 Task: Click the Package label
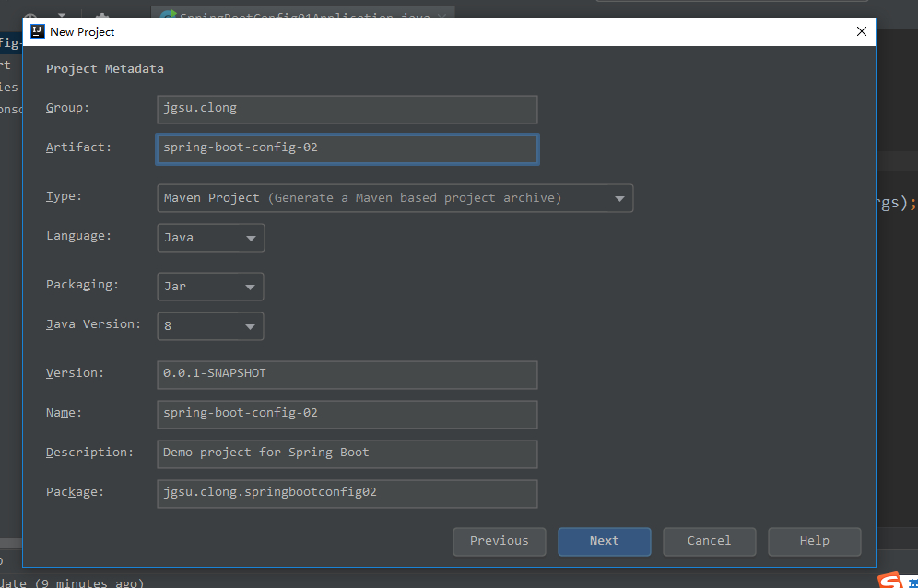point(76,492)
